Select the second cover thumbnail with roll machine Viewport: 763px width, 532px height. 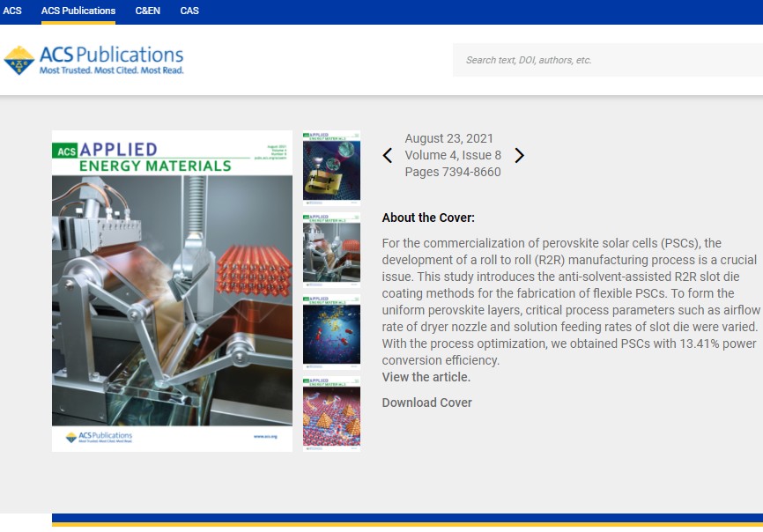point(331,250)
